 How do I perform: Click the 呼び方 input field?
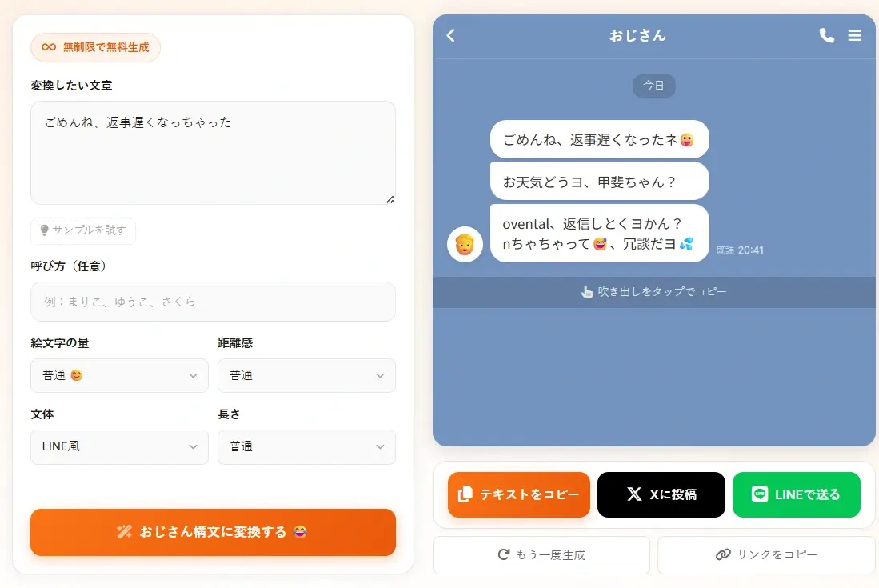point(212,302)
